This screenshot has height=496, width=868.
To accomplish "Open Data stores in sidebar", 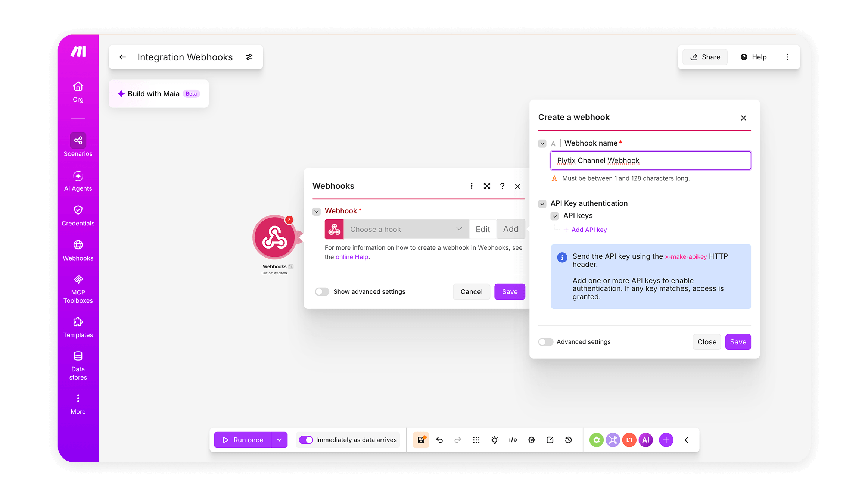I will pos(78,366).
